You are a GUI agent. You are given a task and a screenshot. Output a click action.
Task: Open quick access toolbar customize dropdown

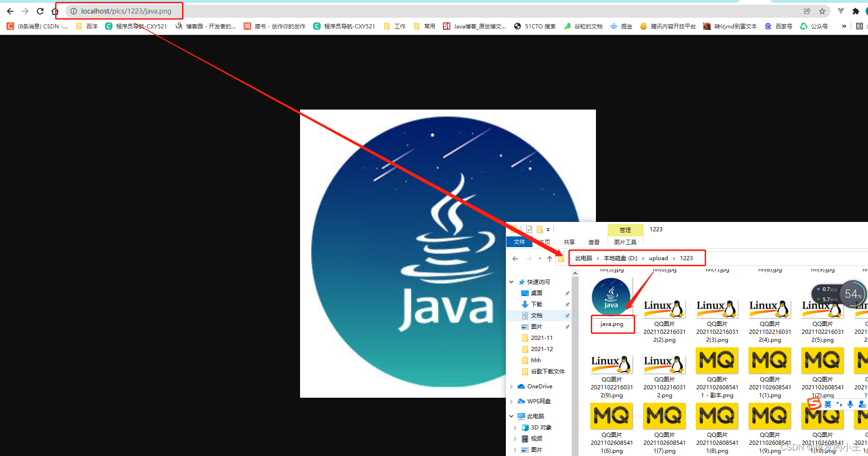pos(548,229)
